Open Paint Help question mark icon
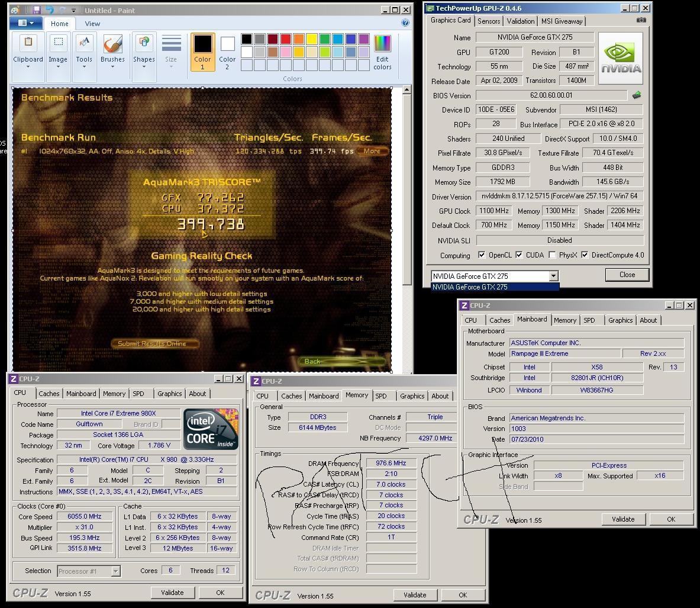The width and height of the screenshot is (700, 608). point(405,22)
